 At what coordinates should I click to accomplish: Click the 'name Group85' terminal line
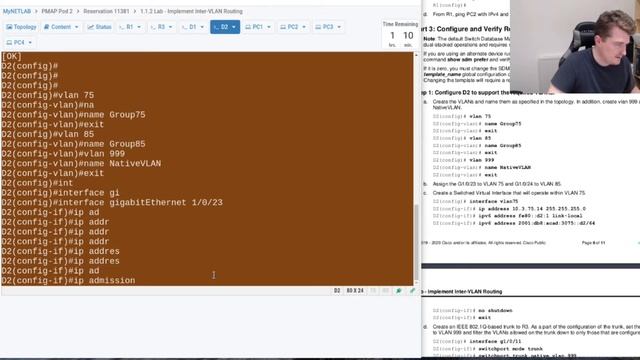73,144
